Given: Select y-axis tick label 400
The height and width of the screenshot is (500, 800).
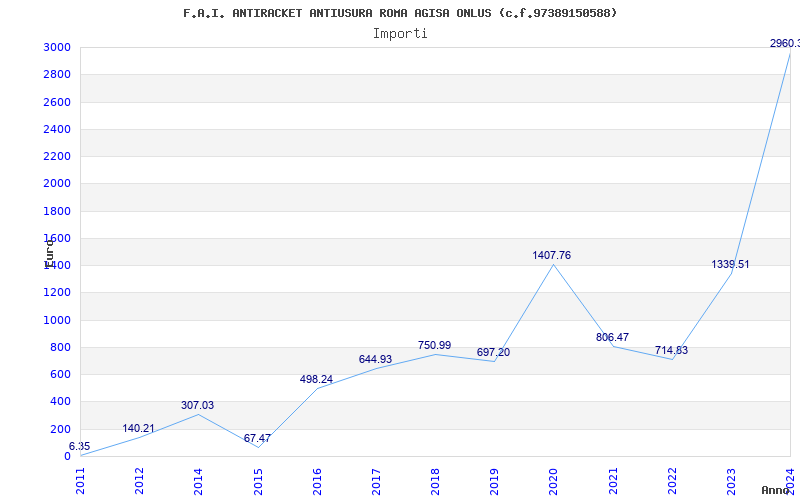Looking at the screenshot, I should 60,402.
